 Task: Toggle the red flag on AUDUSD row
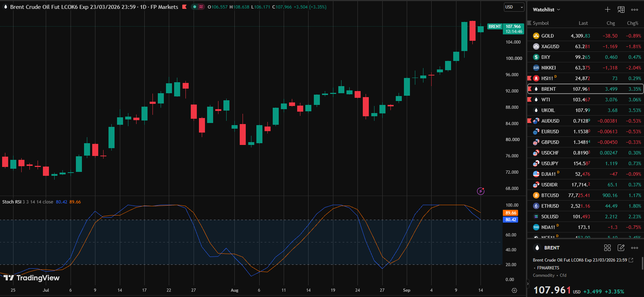coord(529,121)
